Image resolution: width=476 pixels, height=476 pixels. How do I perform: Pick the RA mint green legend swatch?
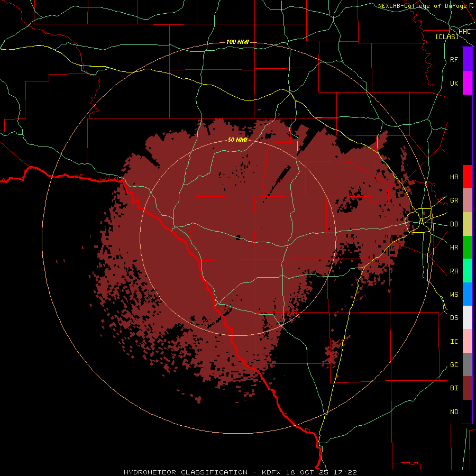coord(467,271)
